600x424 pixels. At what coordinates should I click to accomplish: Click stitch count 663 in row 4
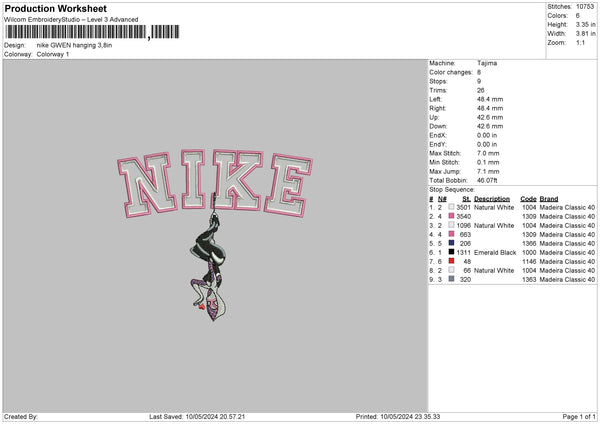click(x=465, y=235)
